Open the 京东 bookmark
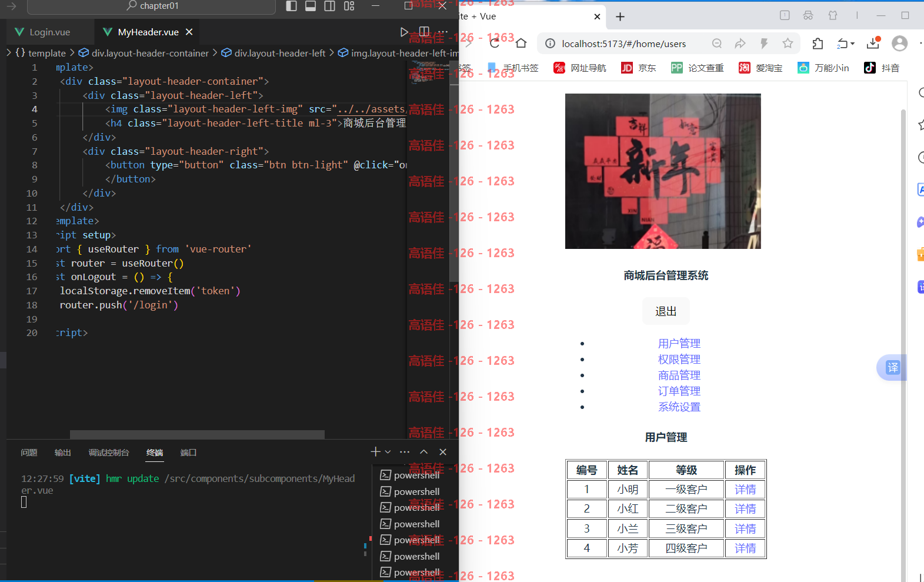Image resolution: width=924 pixels, height=582 pixels. tap(639, 68)
